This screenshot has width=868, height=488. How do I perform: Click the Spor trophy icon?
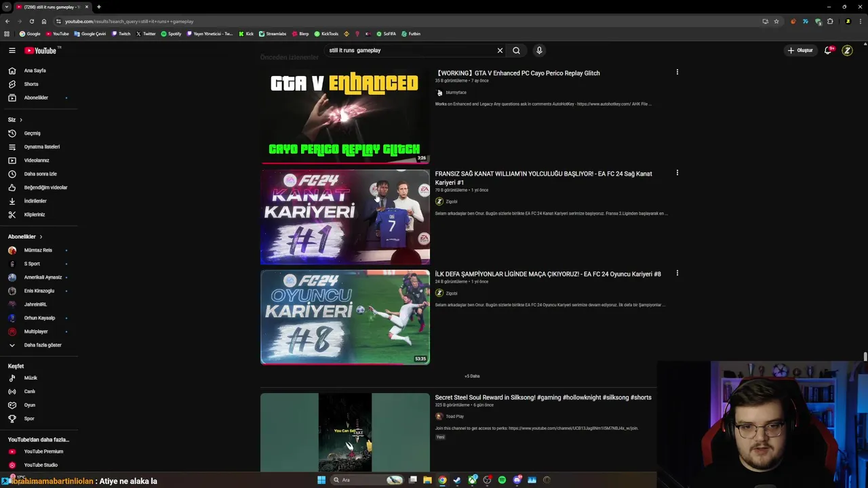tap(12, 419)
